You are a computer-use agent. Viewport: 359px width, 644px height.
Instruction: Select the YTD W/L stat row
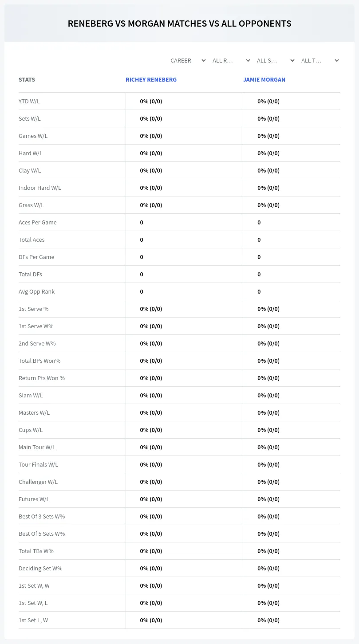pos(179,101)
